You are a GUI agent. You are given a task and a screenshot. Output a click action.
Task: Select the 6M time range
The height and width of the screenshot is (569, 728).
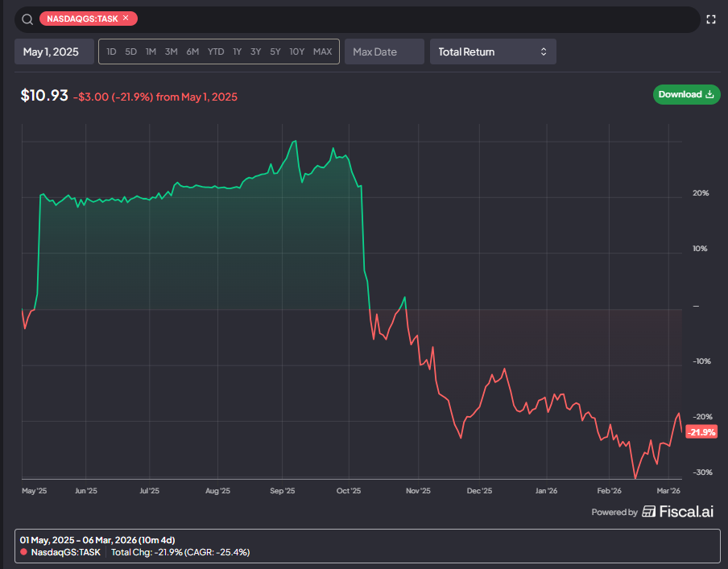(192, 52)
